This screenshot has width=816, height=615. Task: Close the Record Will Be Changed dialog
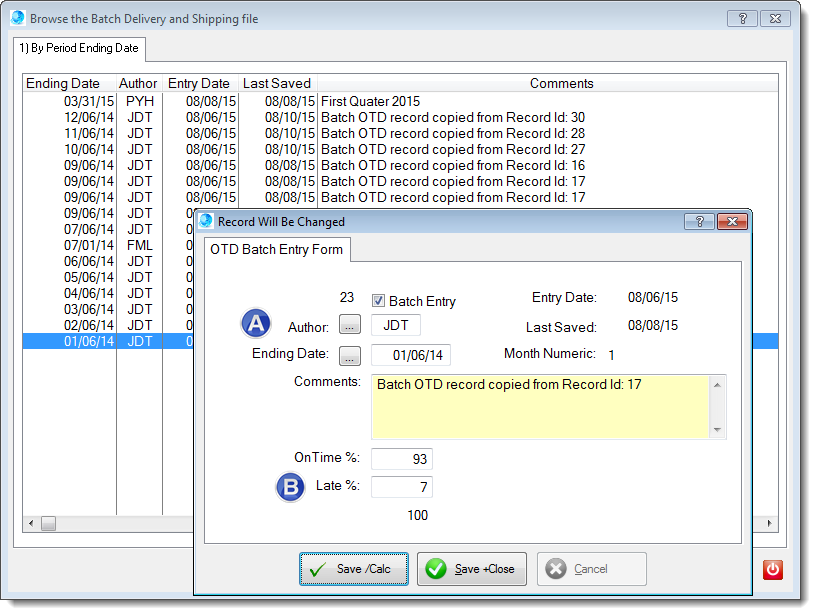pyautogui.click(x=732, y=221)
